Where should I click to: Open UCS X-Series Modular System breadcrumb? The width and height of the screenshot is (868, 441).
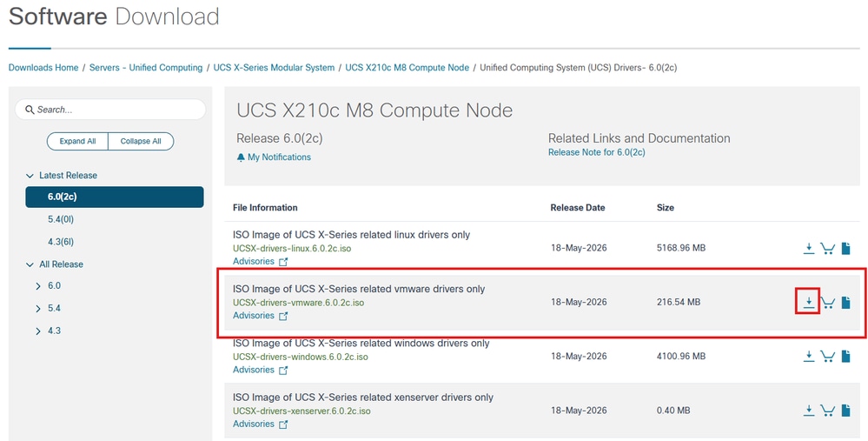click(x=274, y=68)
